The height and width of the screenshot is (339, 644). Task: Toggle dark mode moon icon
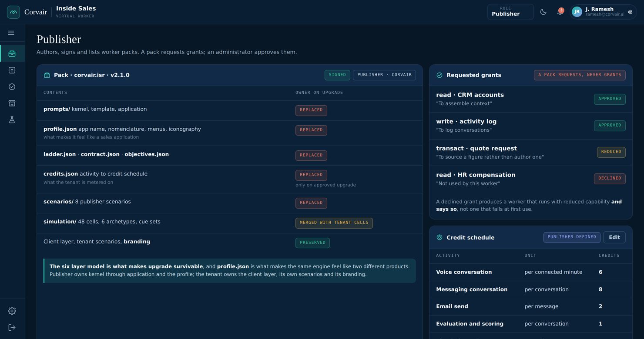click(x=543, y=12)
